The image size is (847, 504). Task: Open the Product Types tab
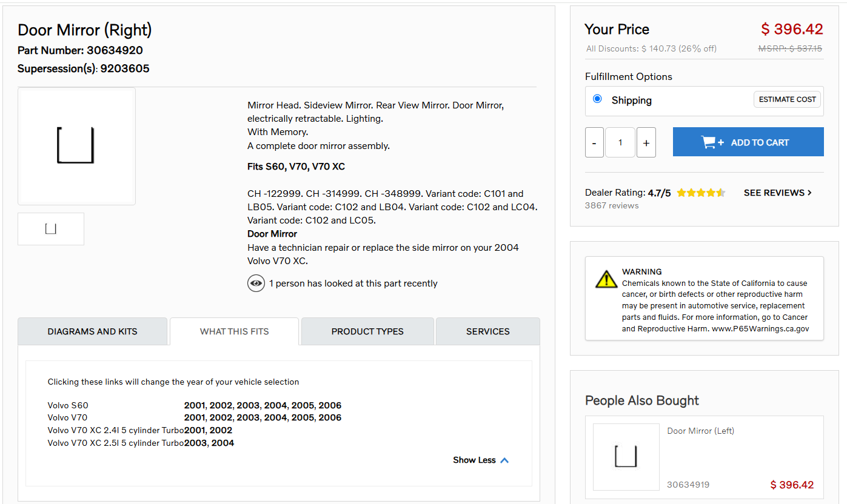(367, 331)
